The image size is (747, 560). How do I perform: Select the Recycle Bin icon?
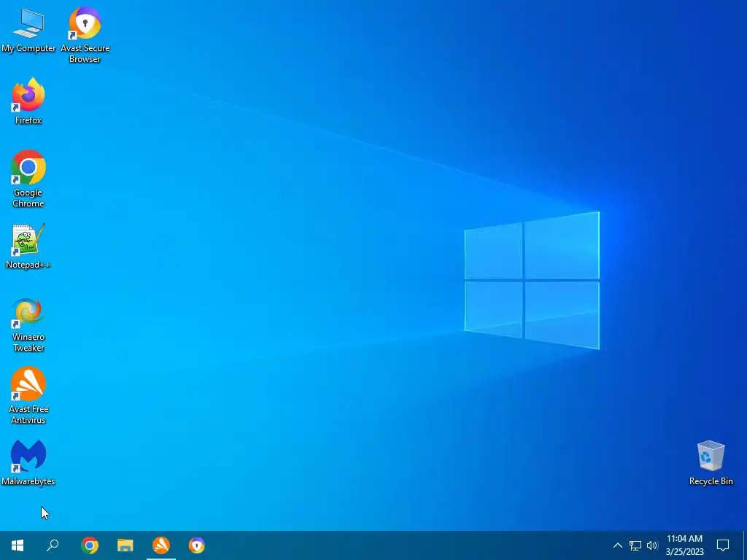pos(711,463)
